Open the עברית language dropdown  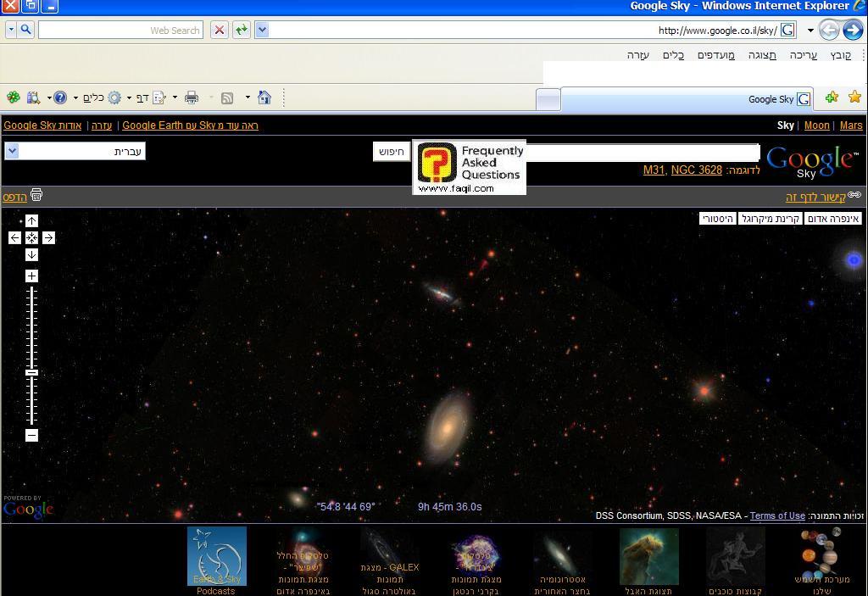pos(12,151)
